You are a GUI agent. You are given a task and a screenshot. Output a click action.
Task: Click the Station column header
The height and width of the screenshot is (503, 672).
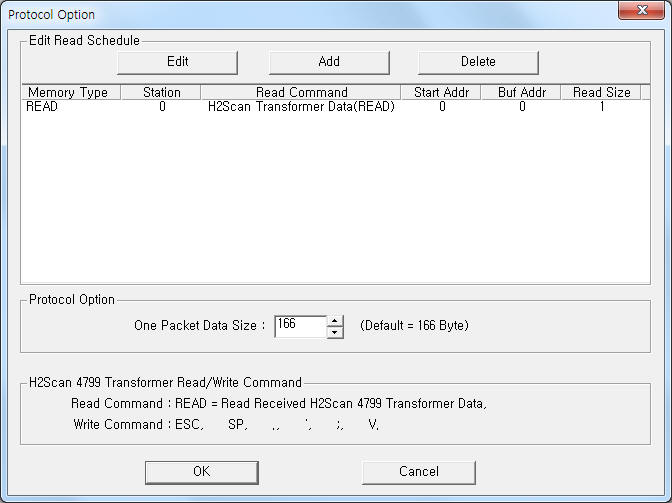(161, 92)
